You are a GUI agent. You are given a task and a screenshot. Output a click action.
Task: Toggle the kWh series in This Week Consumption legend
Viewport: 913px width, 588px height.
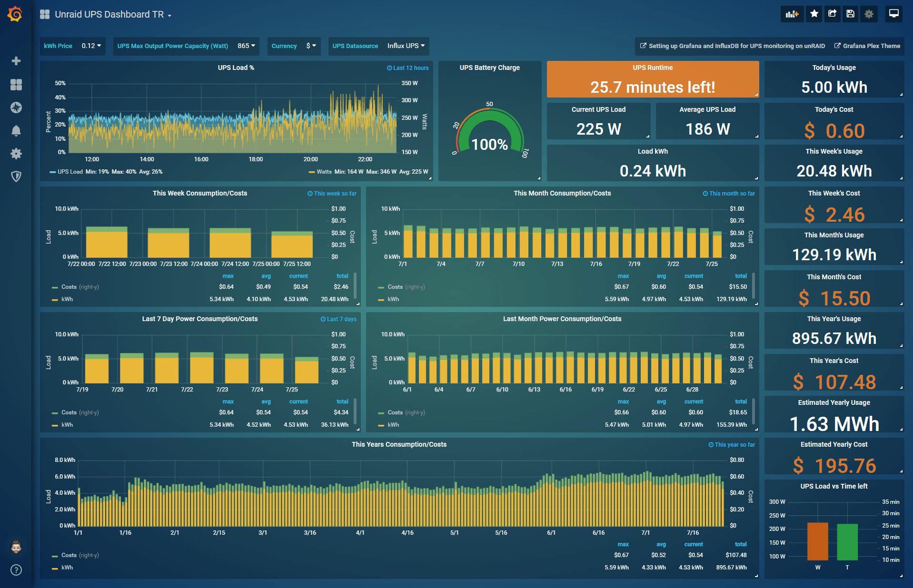(x=67, y=299)
